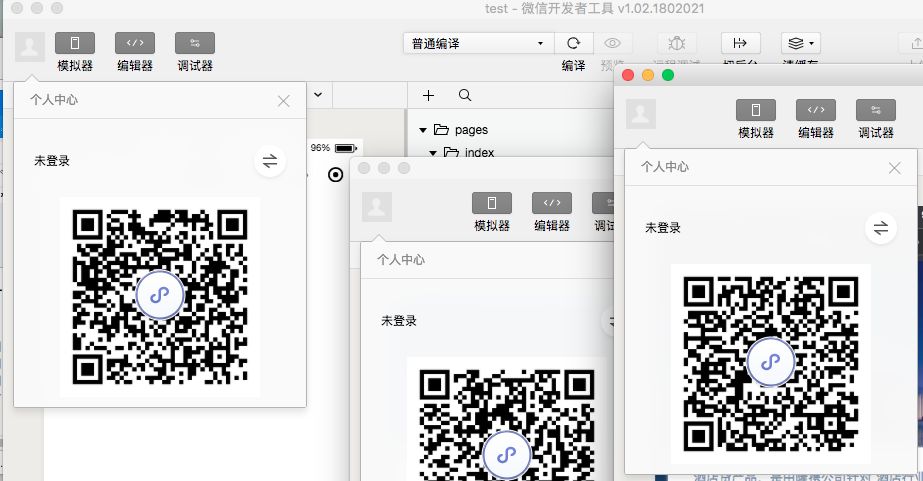Close the 个人中心 popup in the front right window
Screen dimensions: 923x481
click(895, 168)
